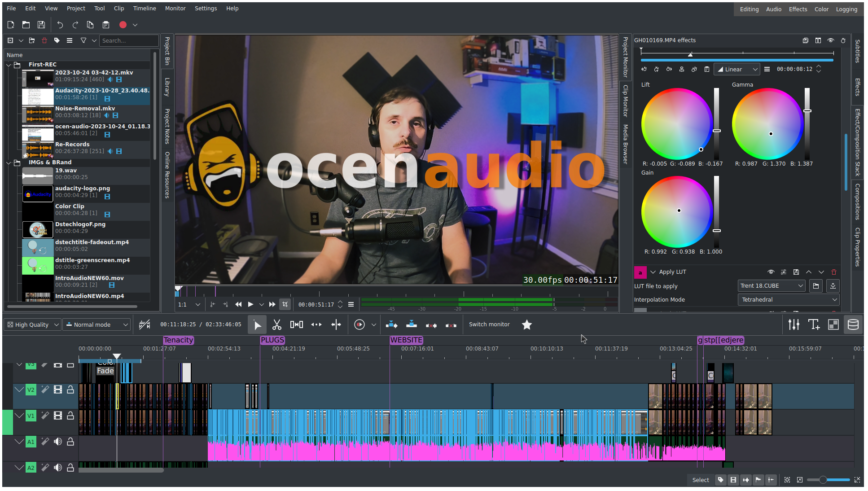Open the Trent 18.CUBE LUT file dropdown
Image resolution: width=868 pixels, height=491 pixels.
771,286
